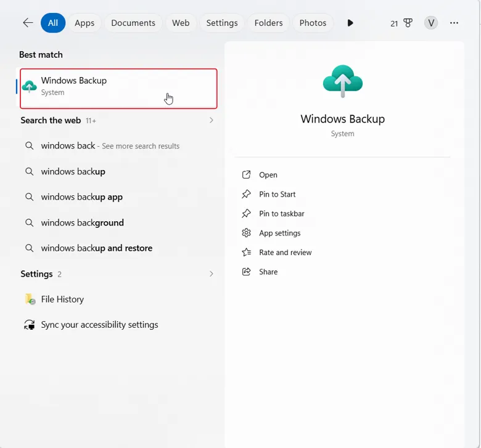The width and height of the screenshot is (481, 448).
Task: Click the cloud icon in Windows Backup result
Action: (30, 86)
